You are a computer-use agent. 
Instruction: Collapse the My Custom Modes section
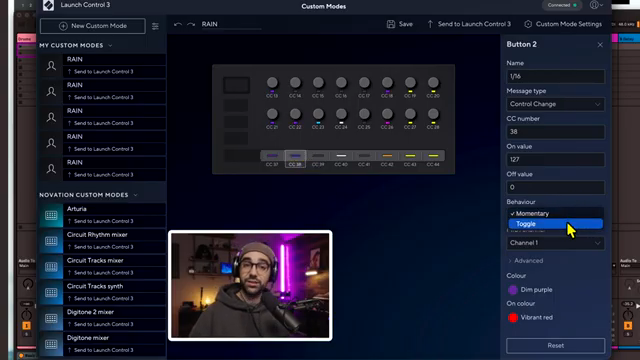coord(110,45)
